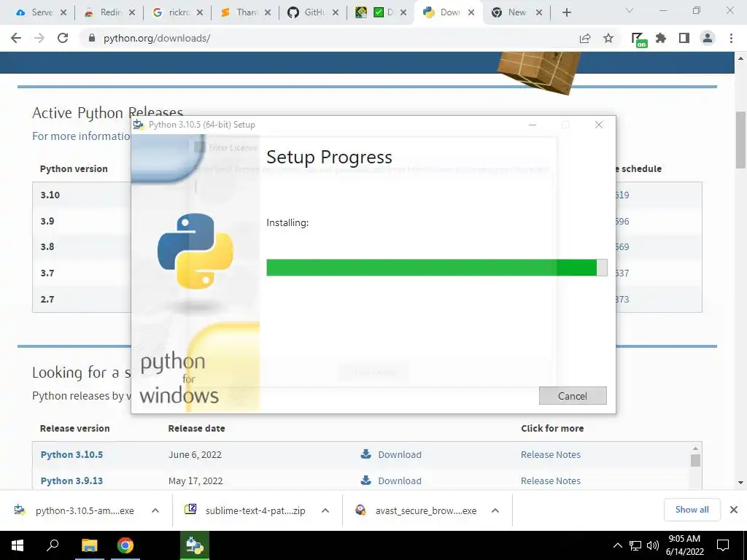747x560 pixels.
Task: Open Chrome from the taskbar
Action: pyautogui.click(x=125, y=545)
